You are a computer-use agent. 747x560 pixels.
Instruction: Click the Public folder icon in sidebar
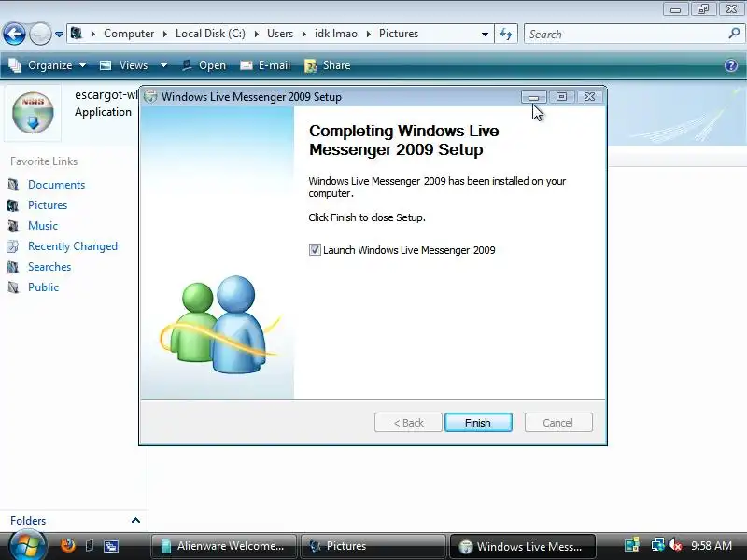coord(13,287)
